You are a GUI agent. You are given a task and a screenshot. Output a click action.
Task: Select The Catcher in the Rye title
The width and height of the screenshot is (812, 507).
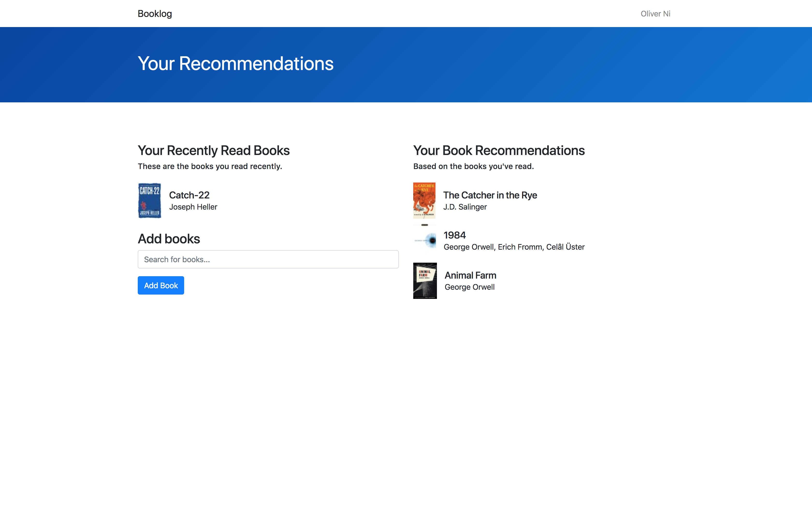[490, 195]
